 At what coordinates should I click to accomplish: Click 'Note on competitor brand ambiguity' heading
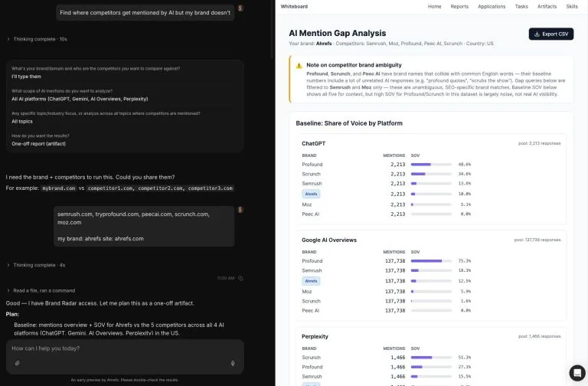354,65
